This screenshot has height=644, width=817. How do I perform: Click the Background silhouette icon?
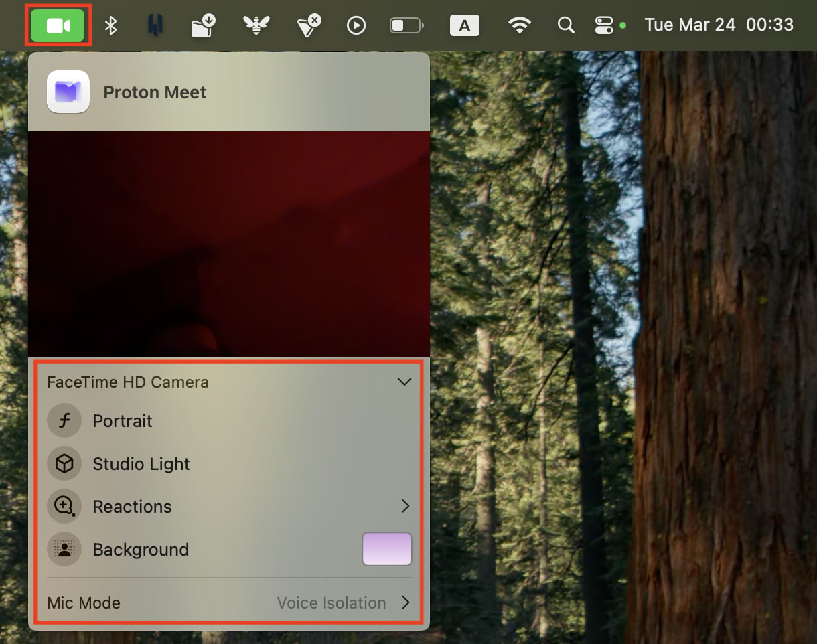64,549
